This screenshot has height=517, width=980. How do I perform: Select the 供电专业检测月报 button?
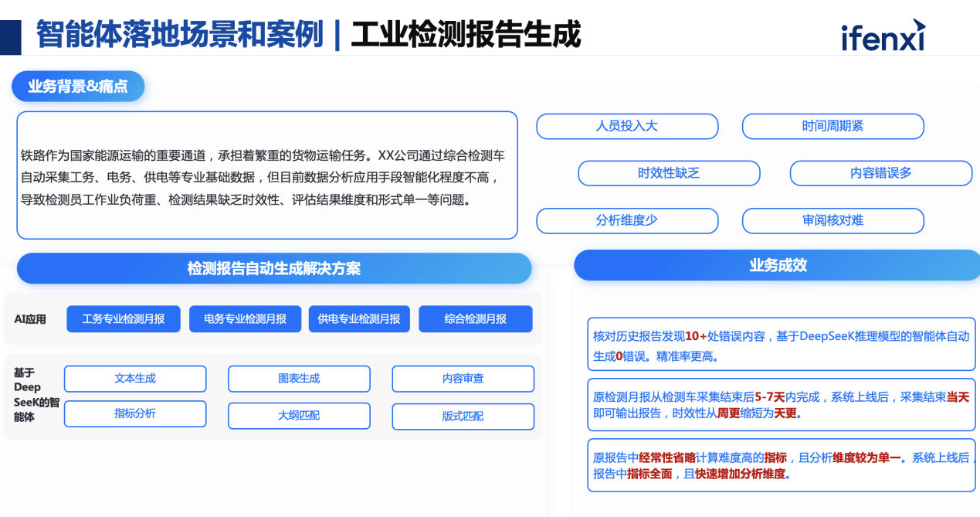point(359,319)
